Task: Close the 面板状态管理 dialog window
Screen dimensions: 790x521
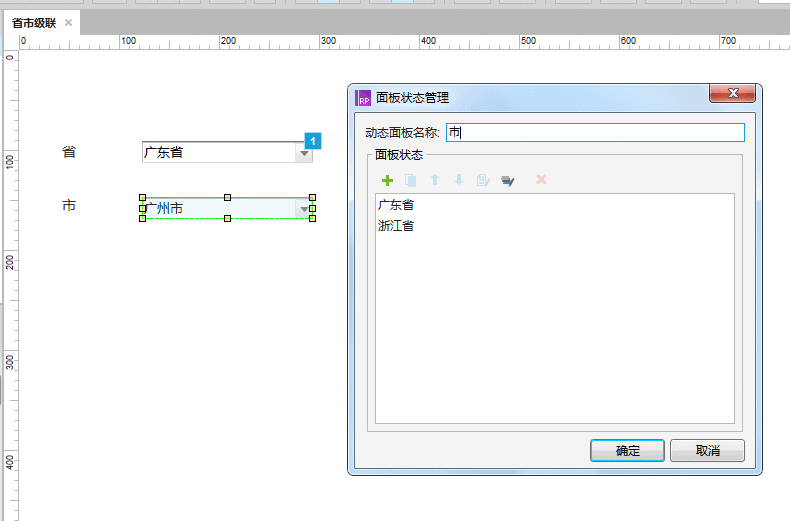Action: 733,93
